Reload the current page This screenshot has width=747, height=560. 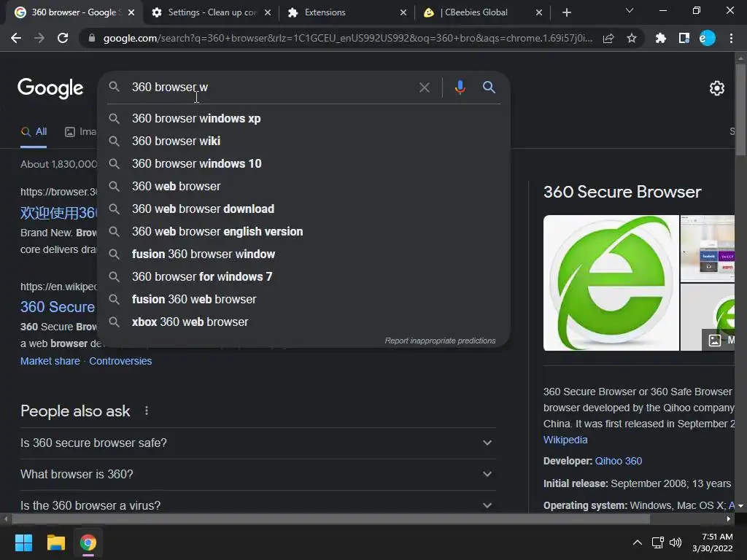click(x=63, y=38)
